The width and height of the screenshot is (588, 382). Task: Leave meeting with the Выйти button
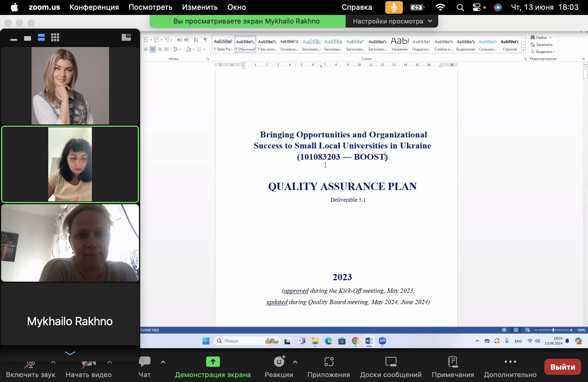(x=562, y=367)
